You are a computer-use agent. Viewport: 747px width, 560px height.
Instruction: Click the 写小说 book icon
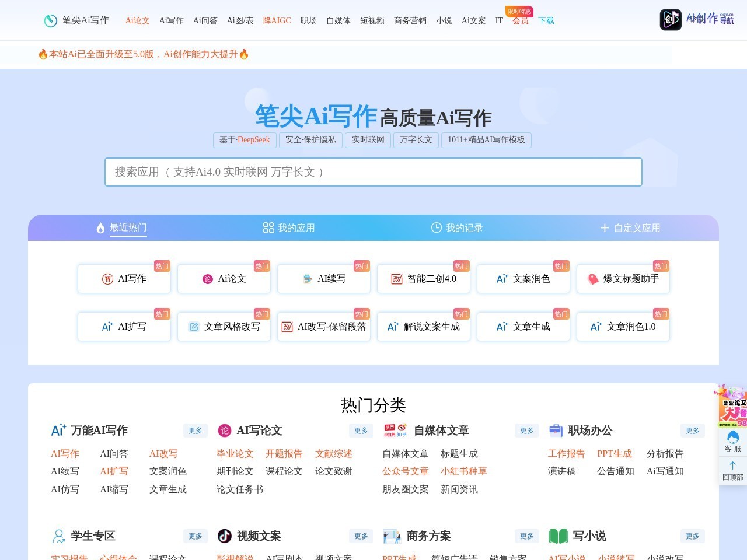click(x=558, y=536)
